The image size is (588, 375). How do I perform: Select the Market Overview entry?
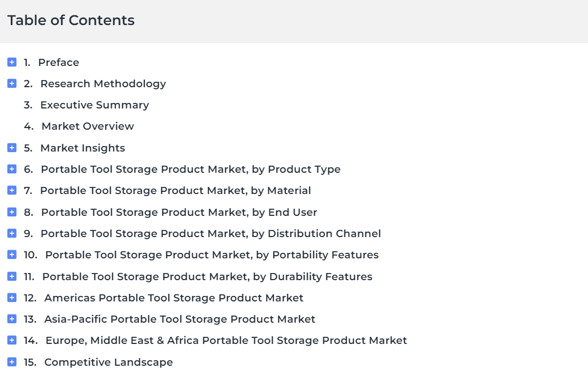(87, 126)
